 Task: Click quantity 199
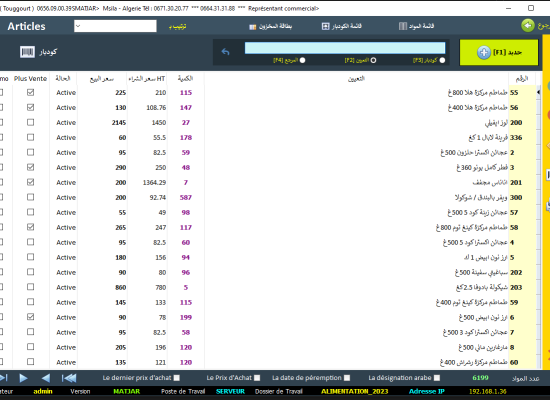tap(186, 317)
